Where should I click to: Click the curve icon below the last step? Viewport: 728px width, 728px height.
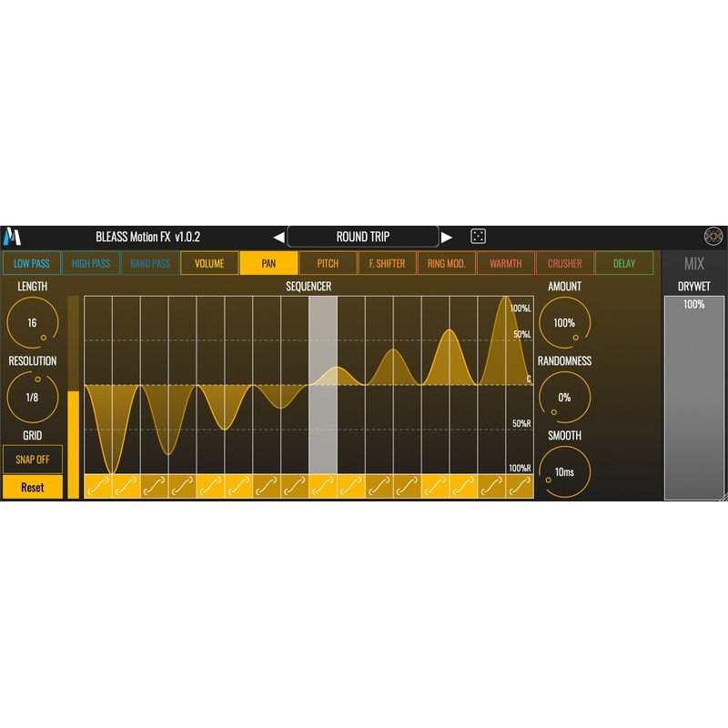tap(521, 488)
